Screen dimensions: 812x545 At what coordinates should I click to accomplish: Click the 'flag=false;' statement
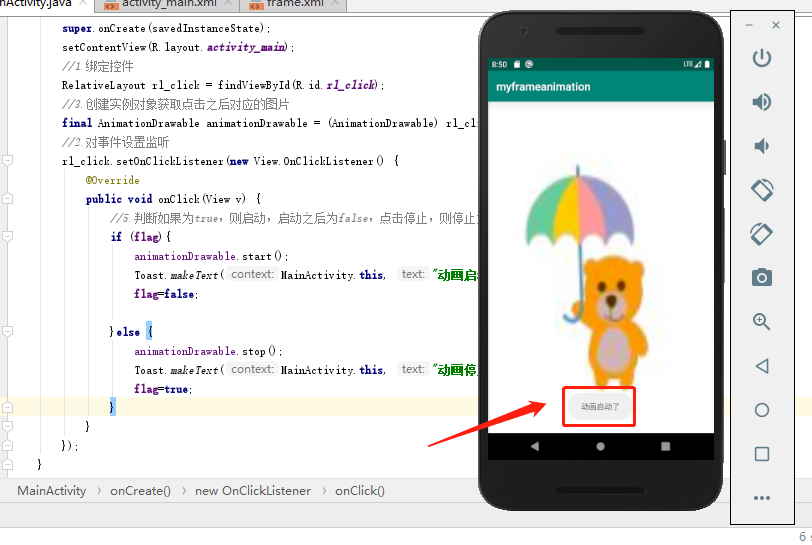coord(166,294)
